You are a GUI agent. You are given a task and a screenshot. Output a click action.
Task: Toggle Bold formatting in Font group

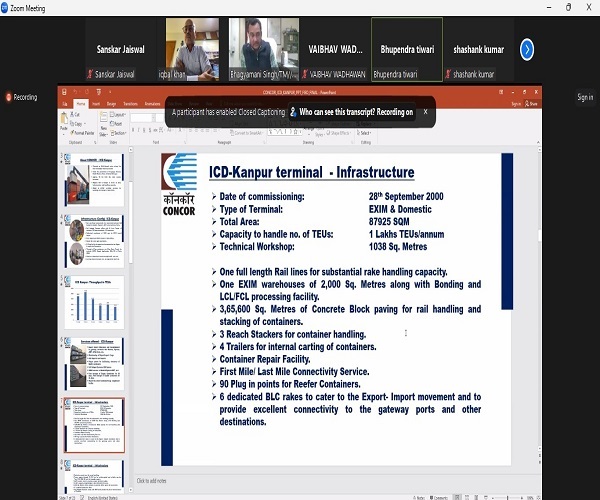tap(133, 130)
